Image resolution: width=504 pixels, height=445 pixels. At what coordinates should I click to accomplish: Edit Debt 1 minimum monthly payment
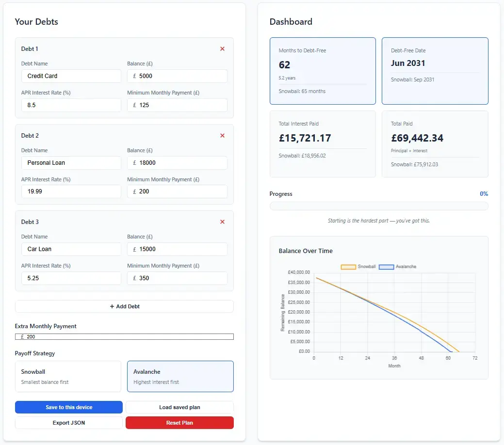click(177, 105)
